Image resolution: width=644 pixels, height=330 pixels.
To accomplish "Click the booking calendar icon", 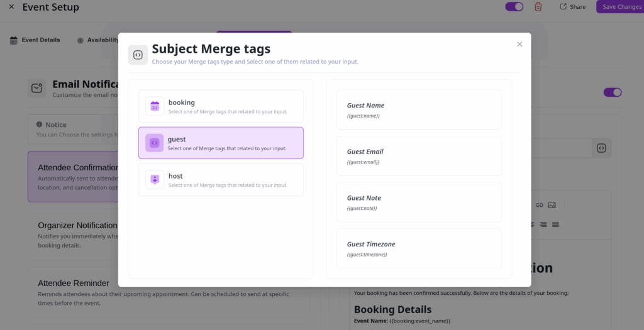I will coord(155,106).
